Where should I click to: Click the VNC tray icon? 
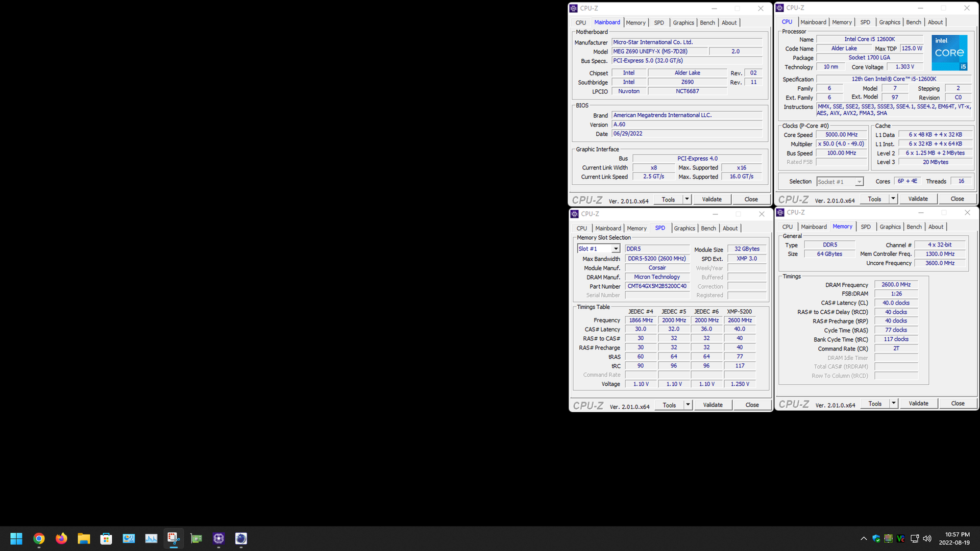[901, 538]
